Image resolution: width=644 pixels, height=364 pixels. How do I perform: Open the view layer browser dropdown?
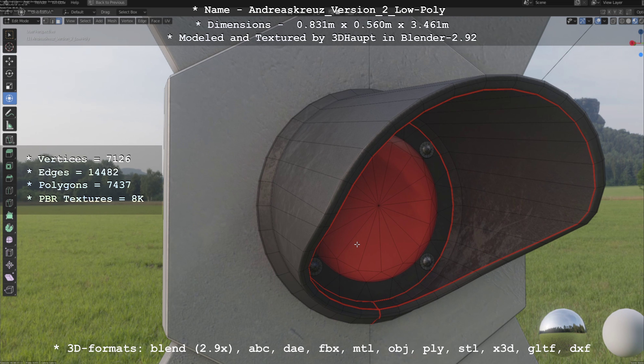595,2
